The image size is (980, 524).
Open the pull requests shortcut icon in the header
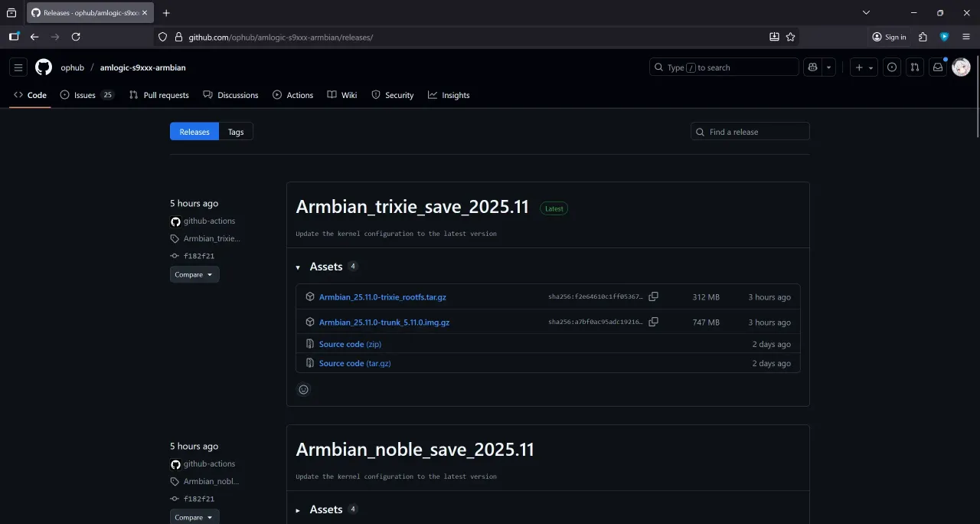[x=915, y=67]
